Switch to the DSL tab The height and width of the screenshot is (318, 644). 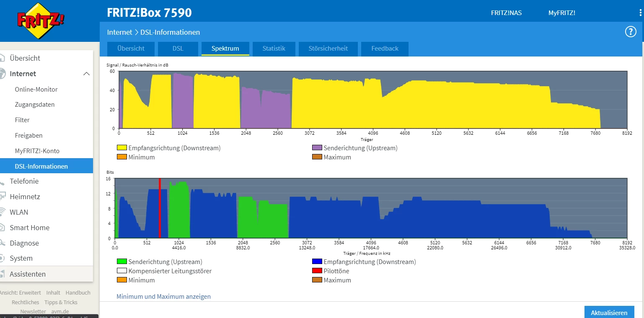[178, 49]
